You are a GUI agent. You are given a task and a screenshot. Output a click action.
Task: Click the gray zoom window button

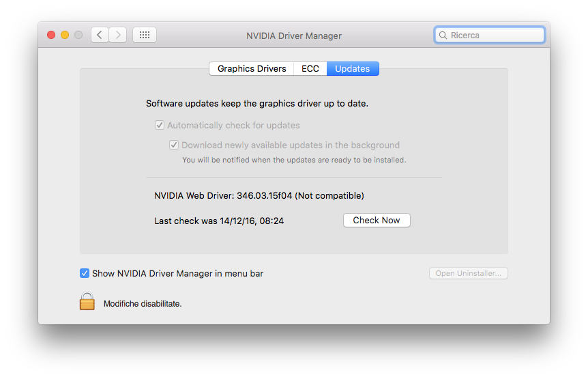pyautogui.click(x=78, y=35)
